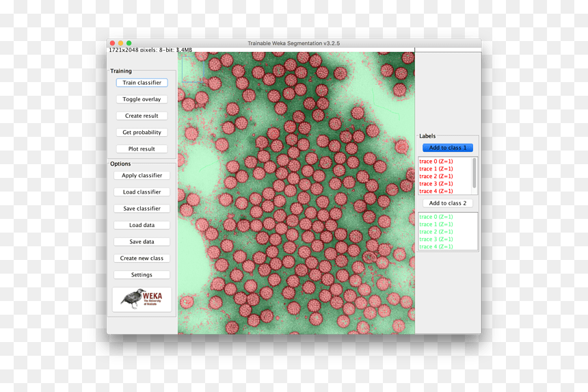This screenshot has width=588, height=392.
Task: Add selection to class 1
Action: pyautogui.click(x=448, y=147)
